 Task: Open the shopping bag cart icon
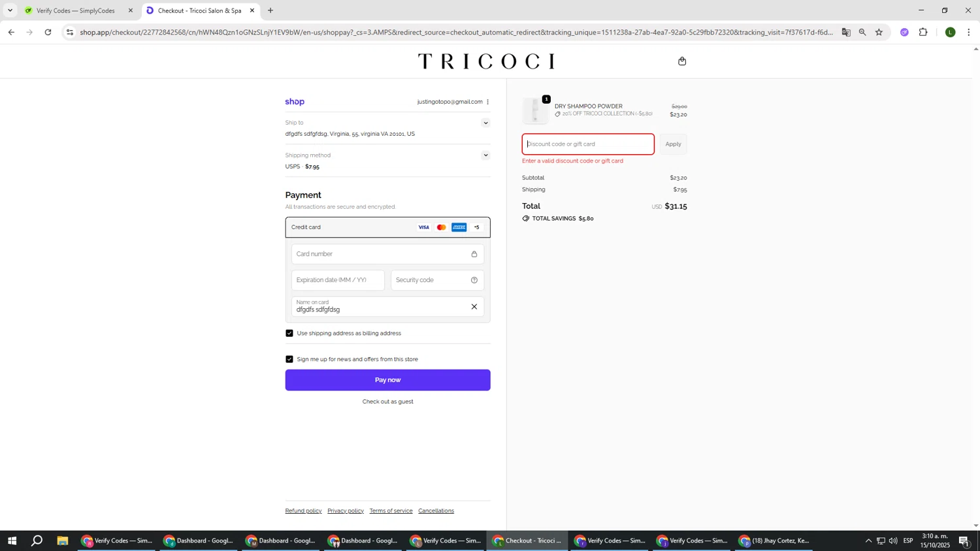(682, 61)
